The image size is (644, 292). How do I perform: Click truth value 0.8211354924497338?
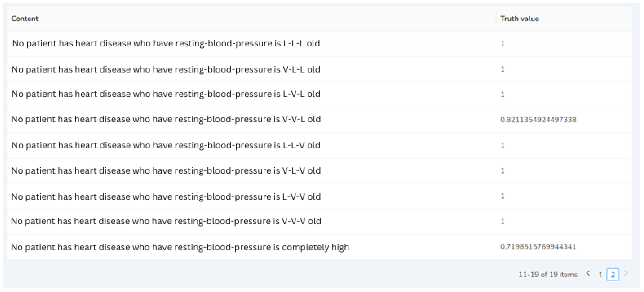click(x=538, y=120)
